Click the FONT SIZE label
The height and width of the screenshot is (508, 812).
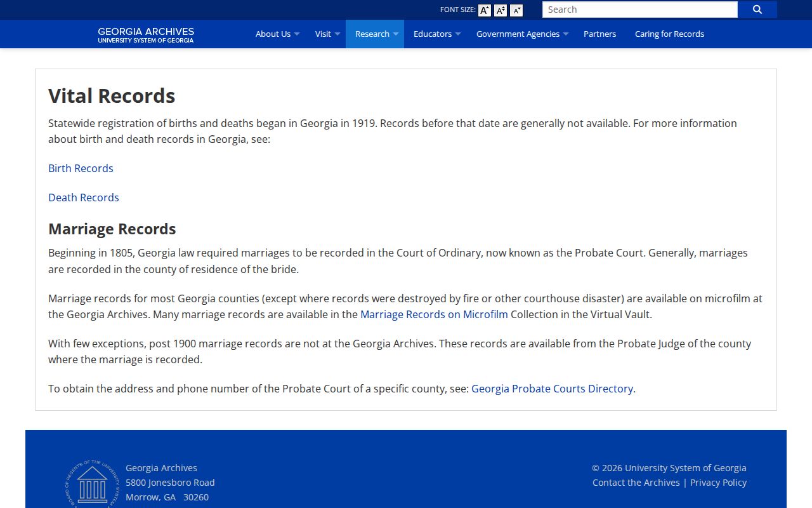point(457,10)
